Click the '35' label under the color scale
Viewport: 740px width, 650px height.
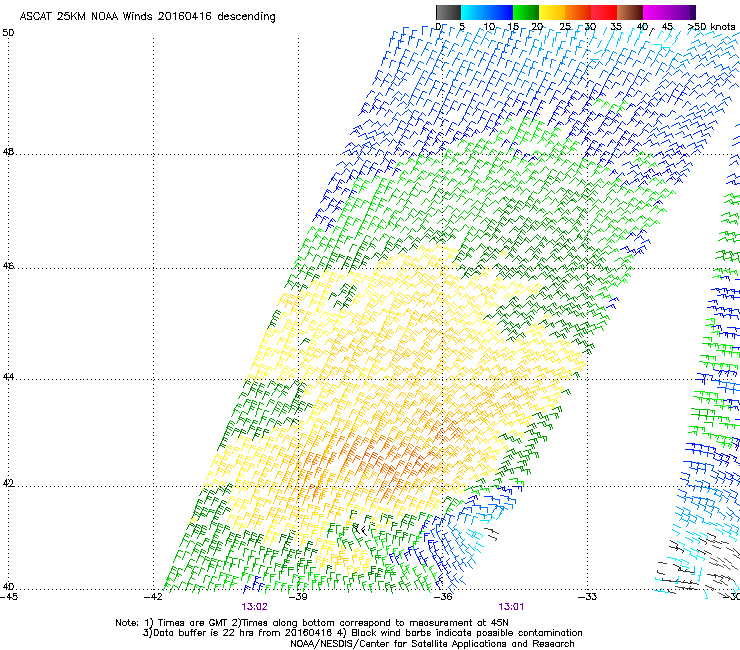pos(616,27)
